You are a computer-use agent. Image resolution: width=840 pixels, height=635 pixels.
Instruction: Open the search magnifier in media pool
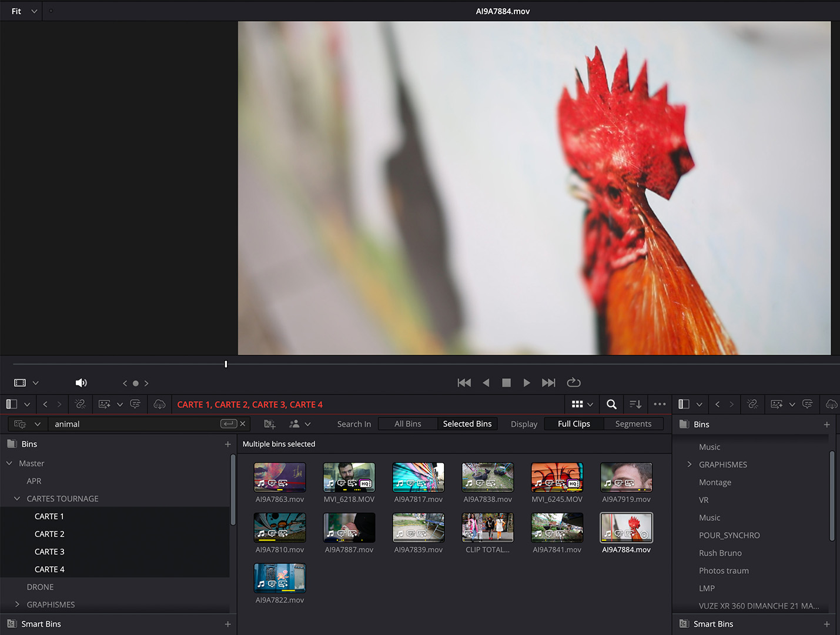click(611, 405)
